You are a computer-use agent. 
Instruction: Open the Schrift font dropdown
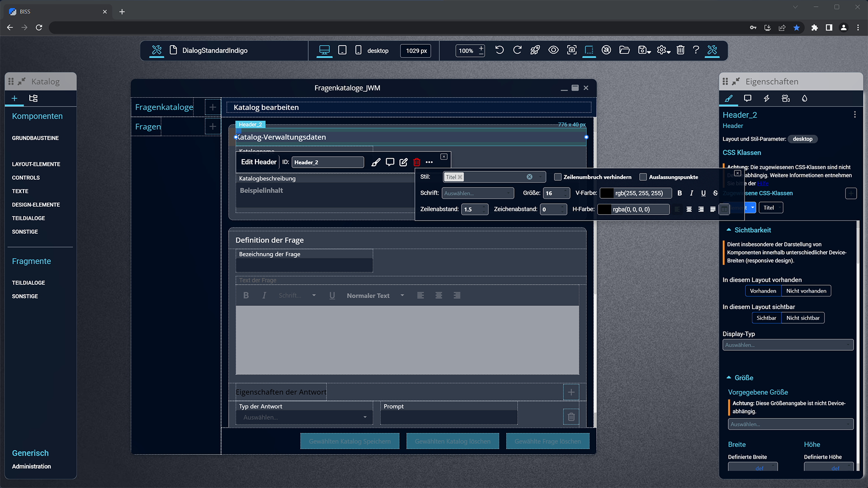tap(477, 193)
